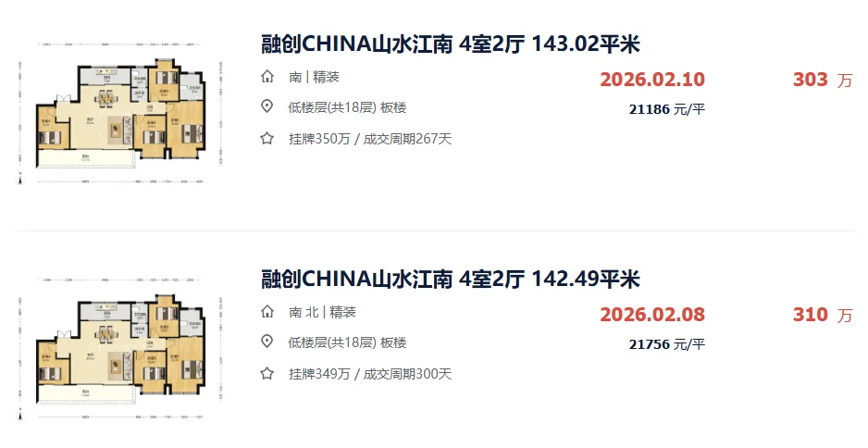Click house icon beside 南 | 精装
This screenshot has width=868, height=448.
267,77
